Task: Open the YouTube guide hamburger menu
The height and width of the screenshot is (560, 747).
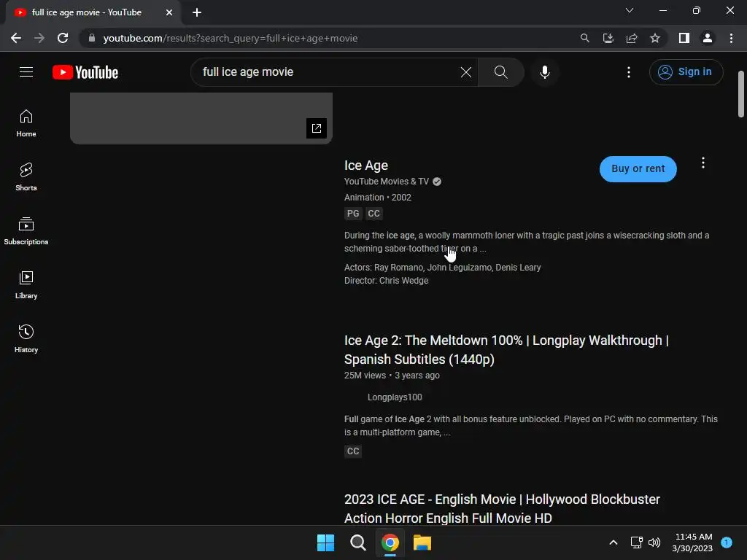Action: click(x=26, y=72)
